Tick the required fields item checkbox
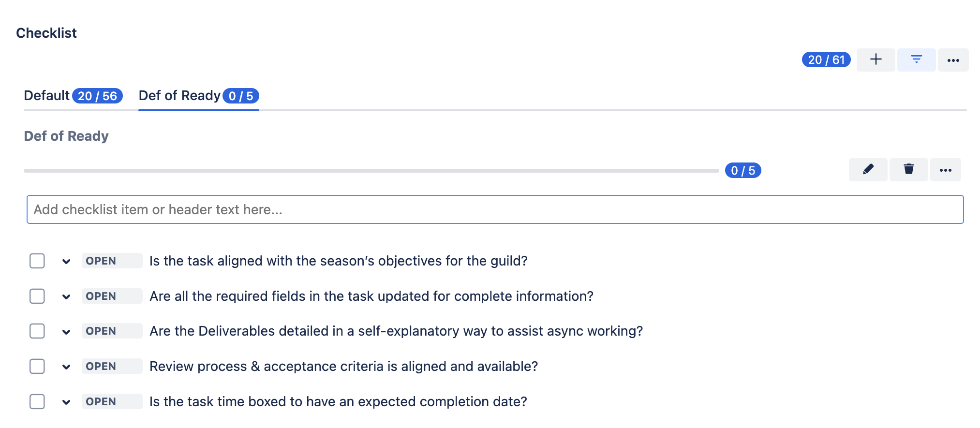This screenshot has width=980, height=428. click(x=37, y=296)
